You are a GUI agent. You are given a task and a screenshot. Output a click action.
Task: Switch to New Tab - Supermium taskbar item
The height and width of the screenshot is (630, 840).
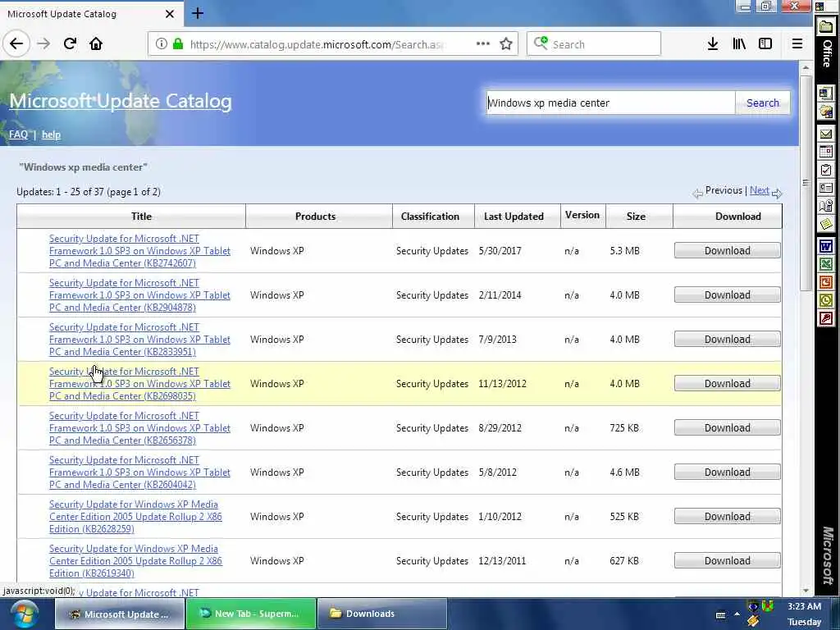[250, 614]
